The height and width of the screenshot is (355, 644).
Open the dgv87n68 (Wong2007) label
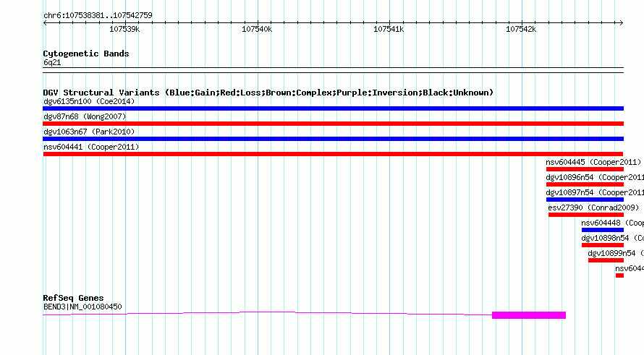(x=85, y=116)
